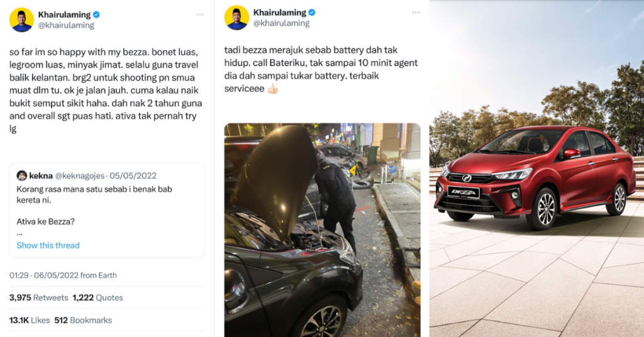Open @khairulaming handle in first tweet
The width and height of the screenshot is (644, 337).
tap(66, 25)
